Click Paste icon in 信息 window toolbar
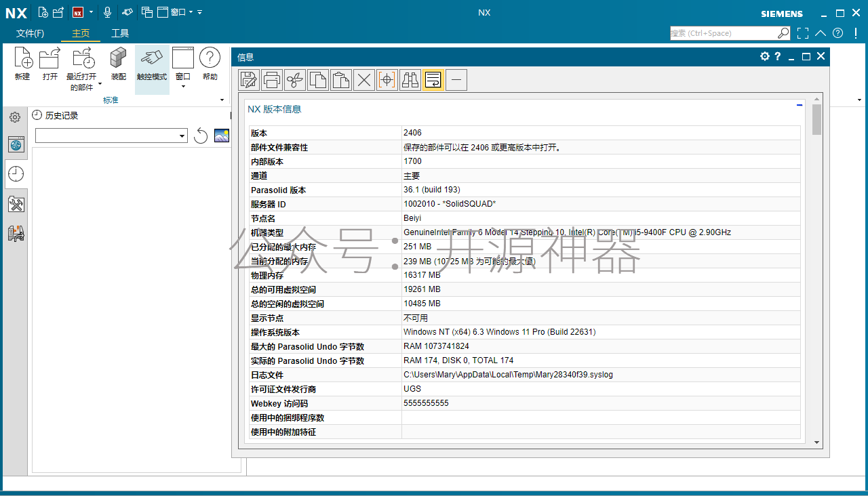The image size is (868, 496). (x=341, y=80)
